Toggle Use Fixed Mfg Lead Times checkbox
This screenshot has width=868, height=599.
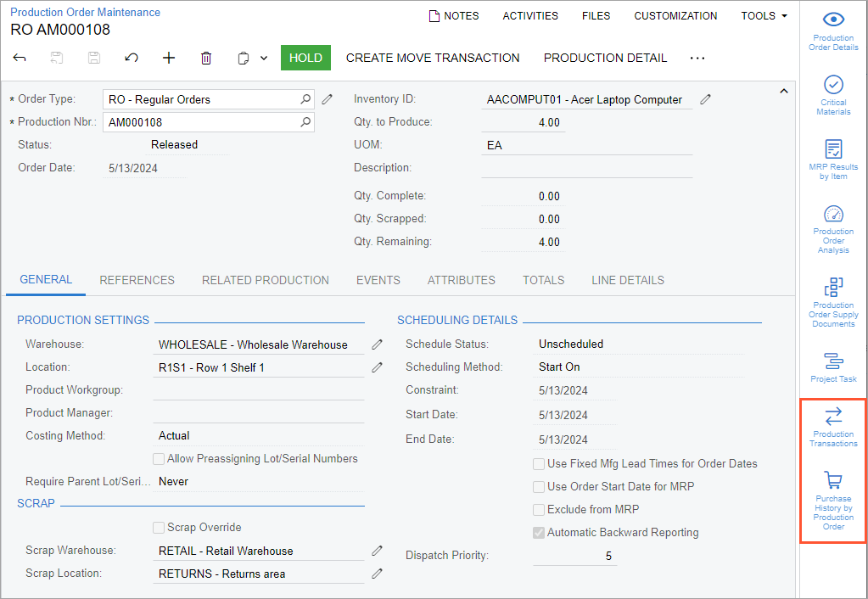tap(539, 464)
